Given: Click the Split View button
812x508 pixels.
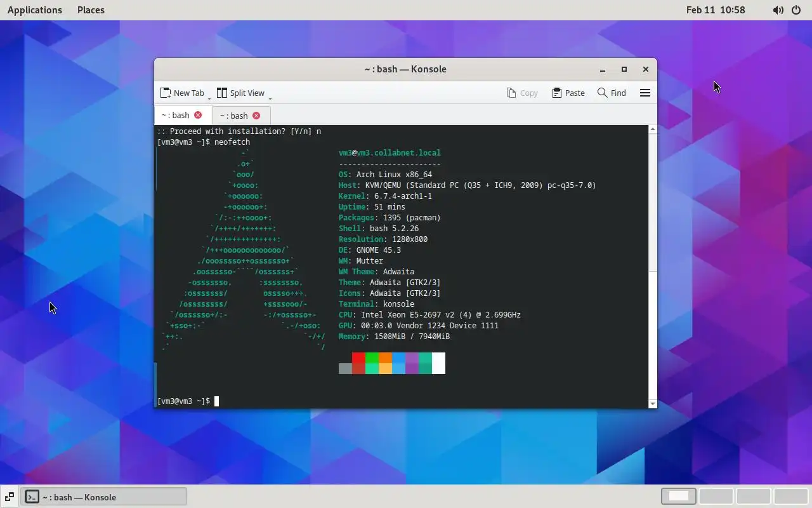Looking at the screenshot, I should coord(240,93).
